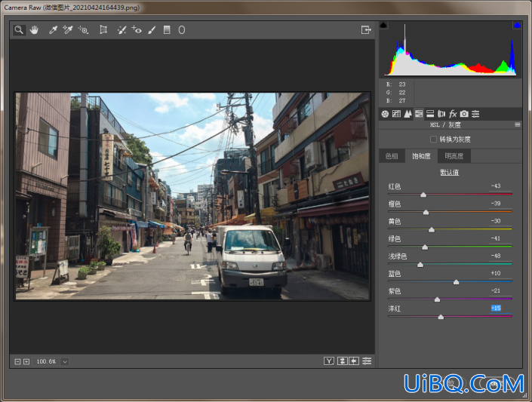Click the 100.6% zoom level field
This screenshot has height=402, width=532.
47,362
